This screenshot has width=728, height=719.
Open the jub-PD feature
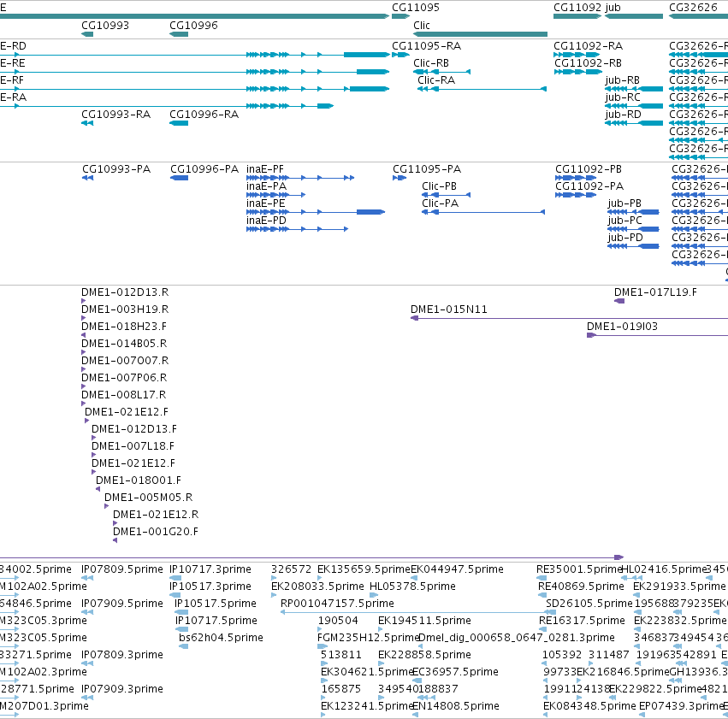pyautogui.click(x=633, y=247)
